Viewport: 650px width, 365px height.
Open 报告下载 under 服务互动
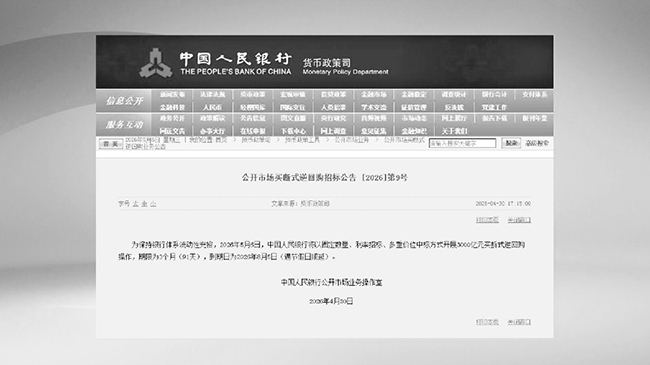tap(494, 118)
